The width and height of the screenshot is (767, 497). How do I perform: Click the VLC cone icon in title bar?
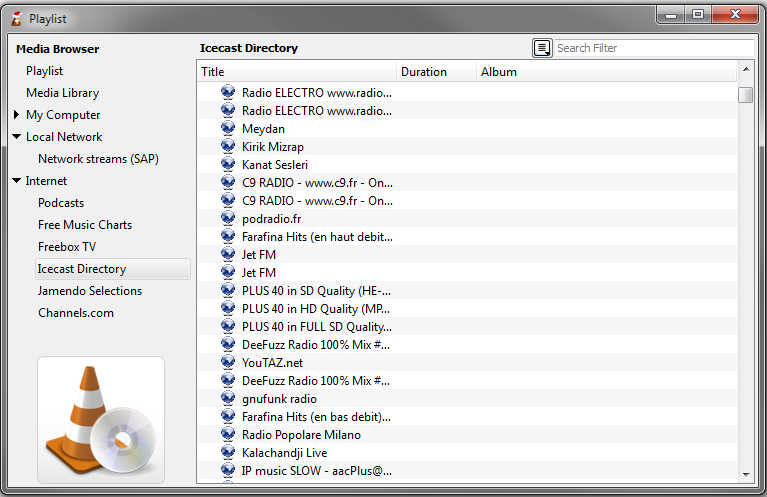pos(16,18)
